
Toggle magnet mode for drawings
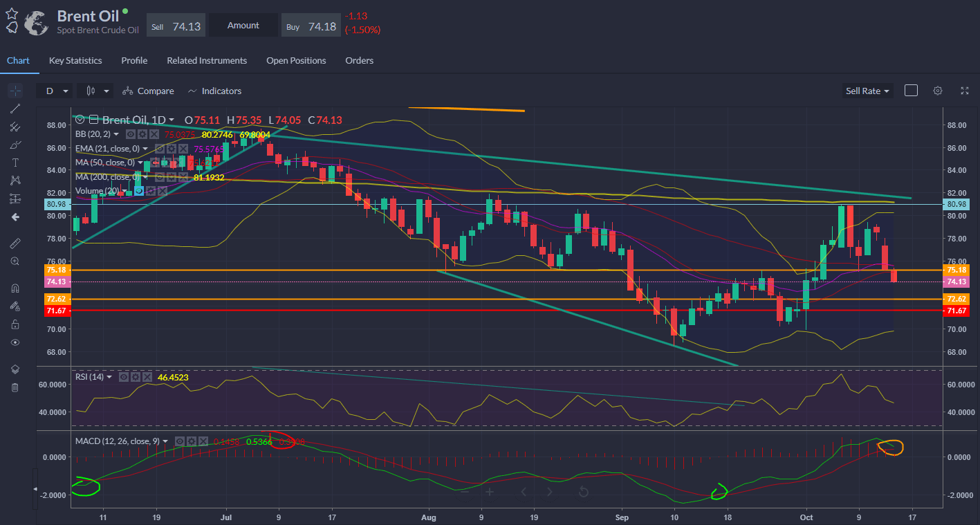[x=15, y=288]
